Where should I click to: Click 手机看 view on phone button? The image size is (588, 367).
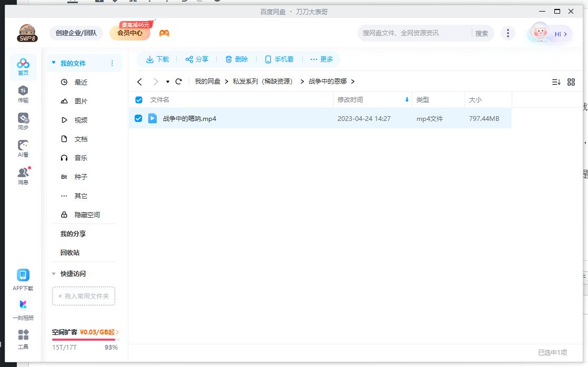pos(279,59)
